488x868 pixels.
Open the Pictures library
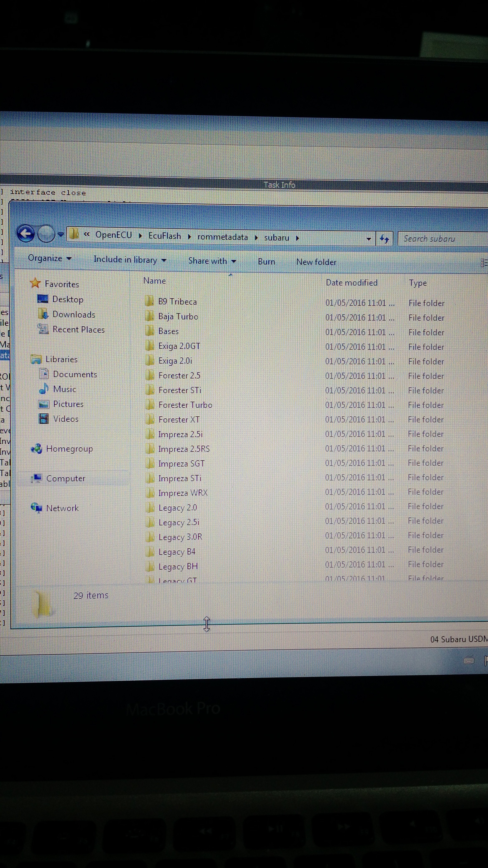pos(61,404)
